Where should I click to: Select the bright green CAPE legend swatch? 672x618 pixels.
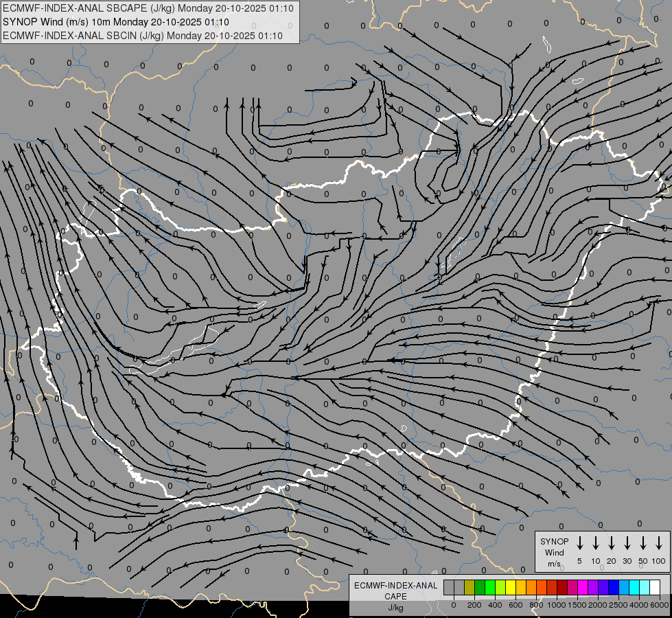point(490,587)
